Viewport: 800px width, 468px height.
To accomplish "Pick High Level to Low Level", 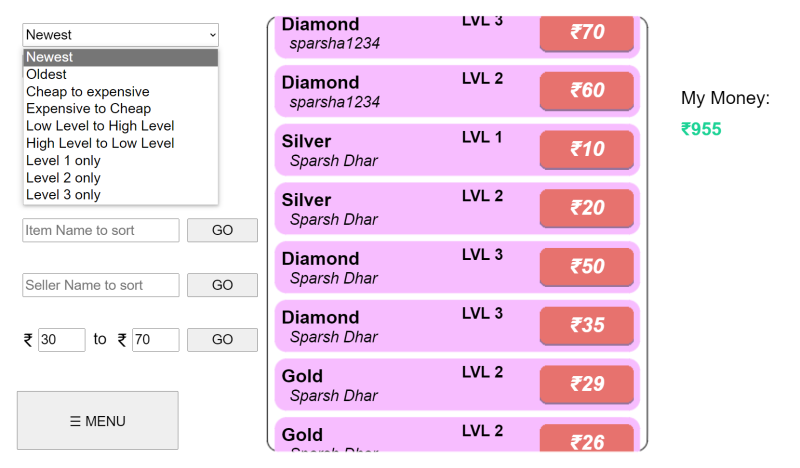I will [120, 143].
